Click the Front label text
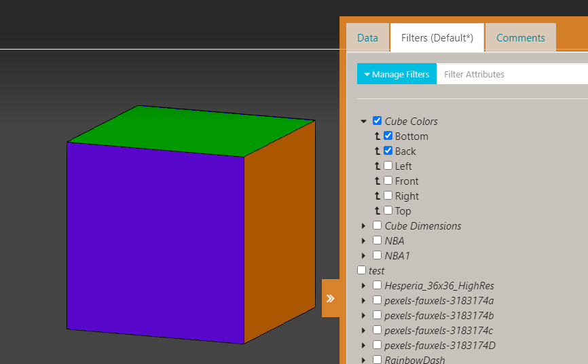This screenshot has height=364, width=588. [x=407, y=181]
